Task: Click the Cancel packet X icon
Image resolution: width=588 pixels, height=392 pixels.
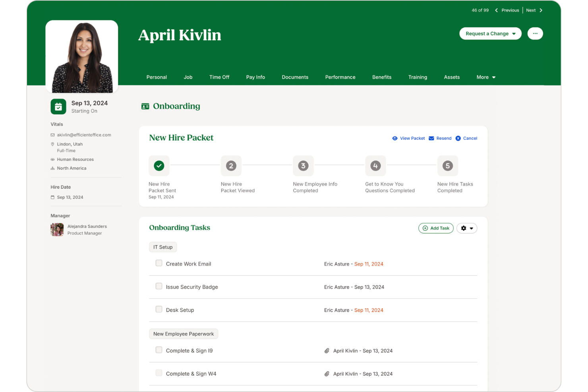Action: tap(458, 138)
